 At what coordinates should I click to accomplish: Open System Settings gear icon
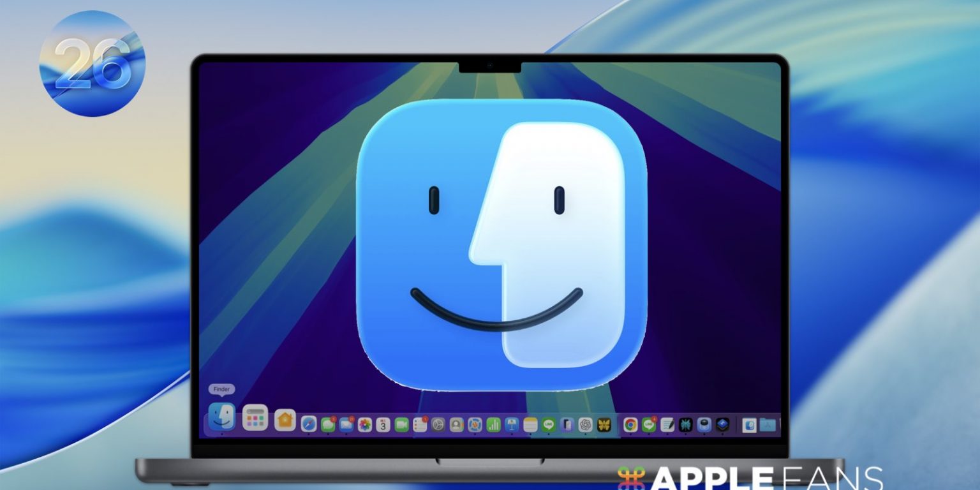click(438, 425)
